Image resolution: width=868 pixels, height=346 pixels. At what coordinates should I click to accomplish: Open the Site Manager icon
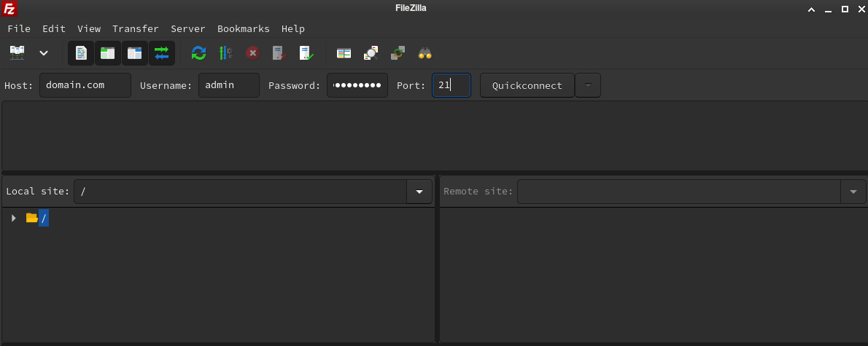(18, 53)
